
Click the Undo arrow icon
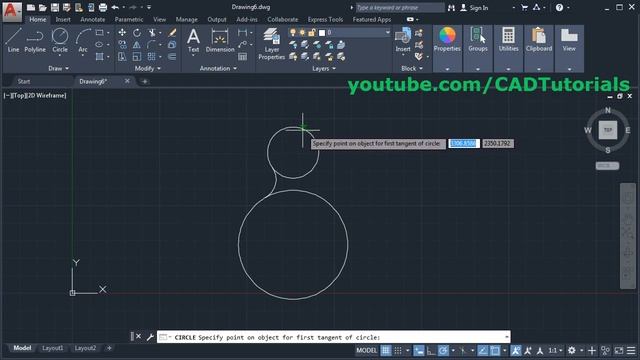coord(115,7)
